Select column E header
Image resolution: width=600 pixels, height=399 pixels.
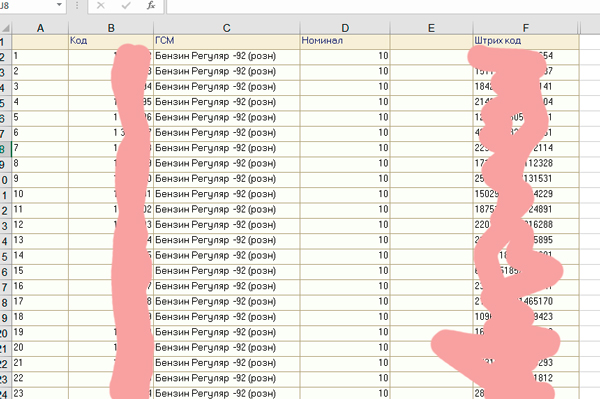(431, 28)
